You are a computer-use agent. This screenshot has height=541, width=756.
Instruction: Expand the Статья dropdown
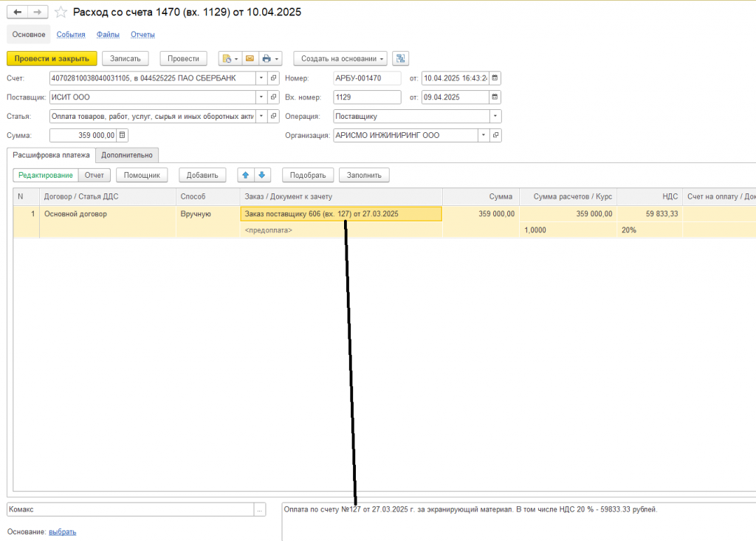(x=261, y=116)
